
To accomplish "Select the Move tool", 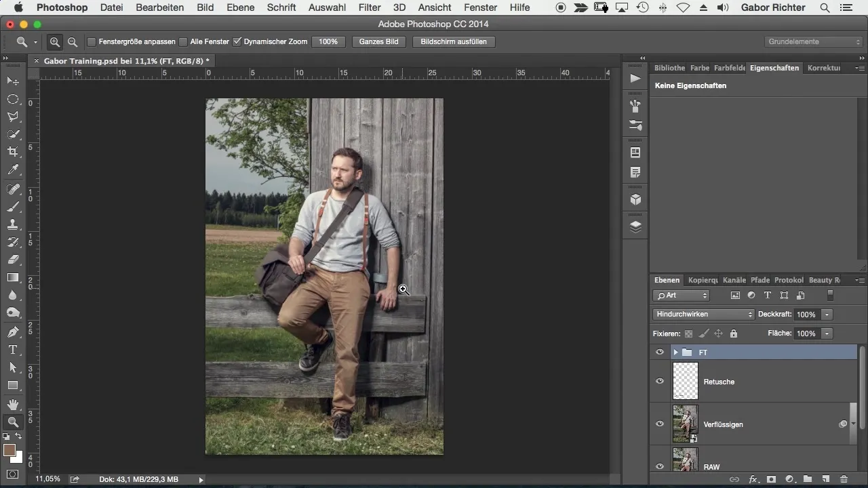I will (x=13, y=81).
